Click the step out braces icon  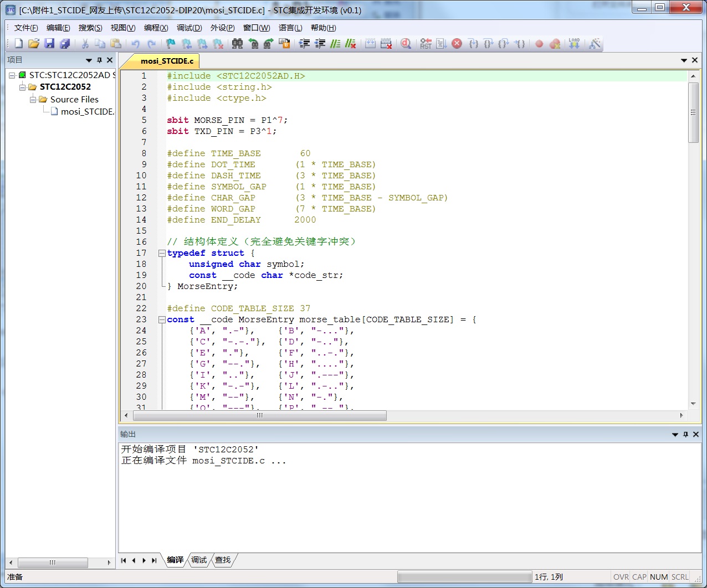503,44
